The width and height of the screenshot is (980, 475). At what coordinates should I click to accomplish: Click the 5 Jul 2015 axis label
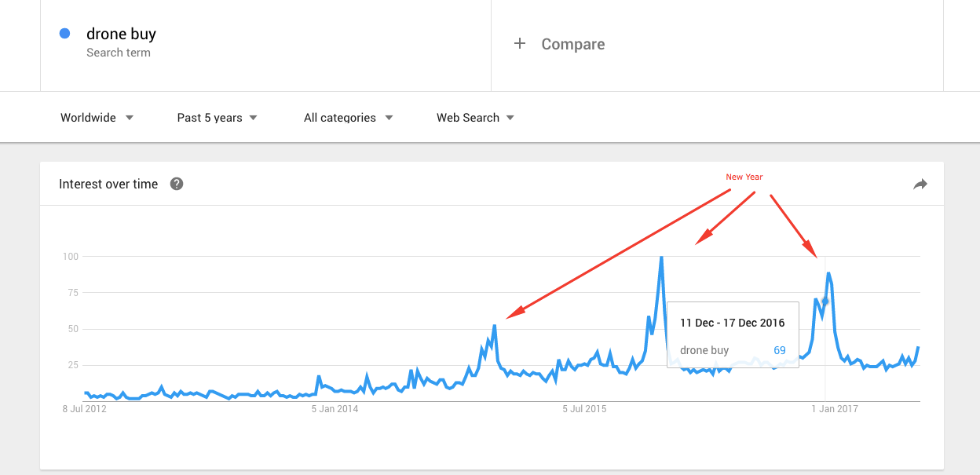click(584, 409)
